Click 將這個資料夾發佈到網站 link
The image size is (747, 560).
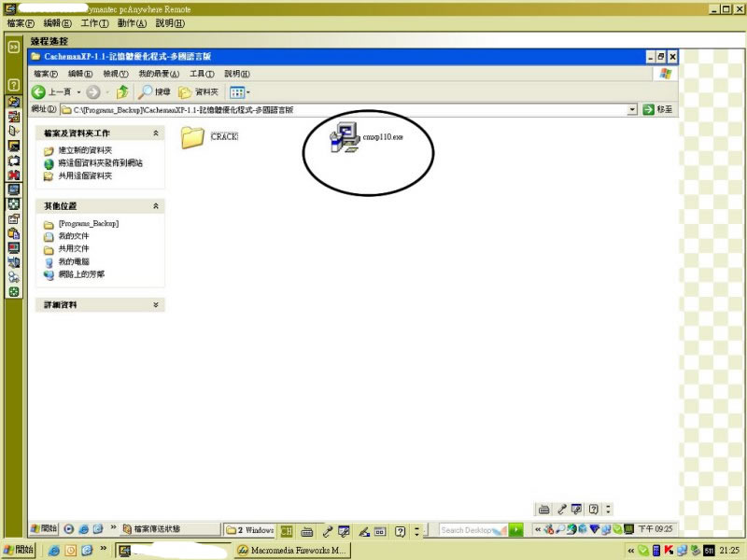click(x=101, y=163)
